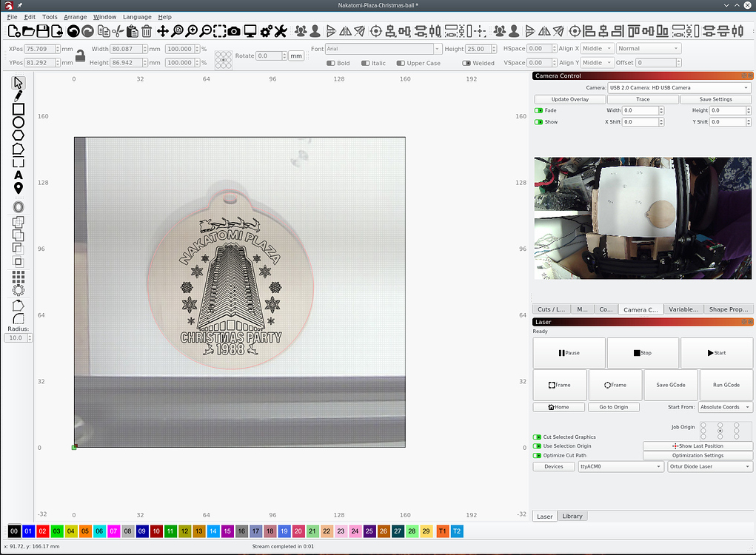This screenshot has width=756, height=555.
Task: Switch to the Cuts / Layers tab
Action: [551, 309]
